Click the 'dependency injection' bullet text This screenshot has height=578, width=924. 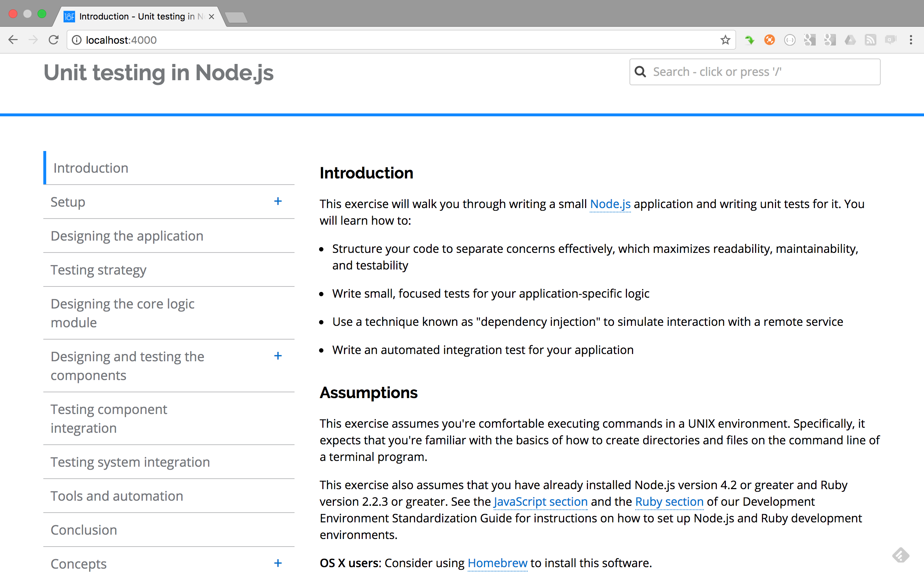point(588,322)
